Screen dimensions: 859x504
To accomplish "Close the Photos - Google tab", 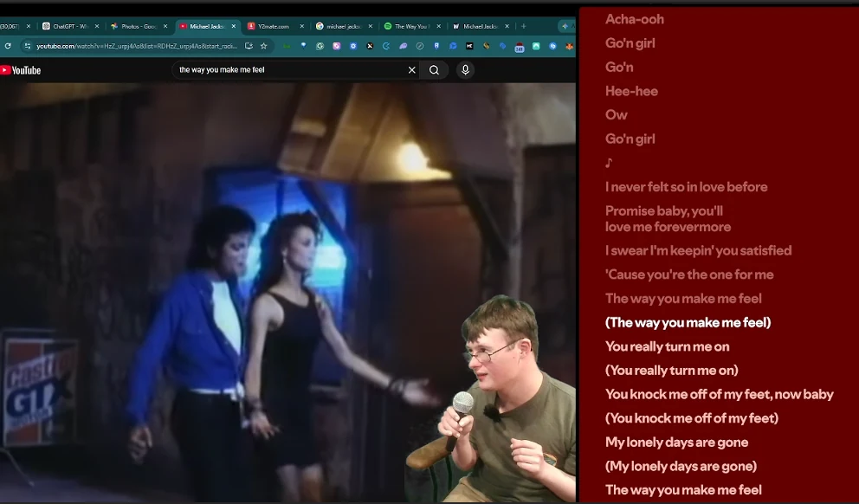I will (x=165, y=26).
